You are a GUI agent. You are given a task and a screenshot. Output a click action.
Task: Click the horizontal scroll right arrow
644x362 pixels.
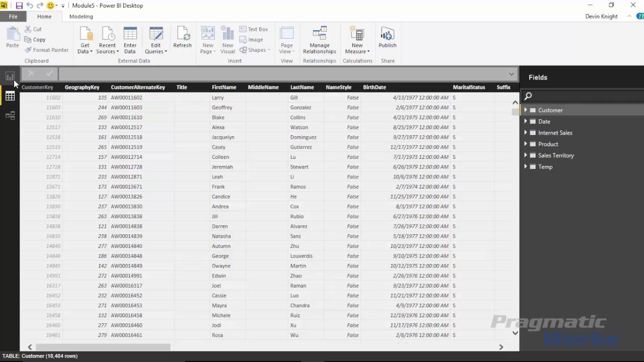501,347
